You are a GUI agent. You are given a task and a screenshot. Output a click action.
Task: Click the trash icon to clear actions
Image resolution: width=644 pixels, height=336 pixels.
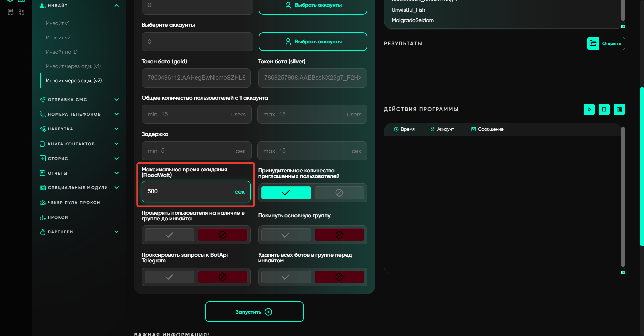(619, 109)
